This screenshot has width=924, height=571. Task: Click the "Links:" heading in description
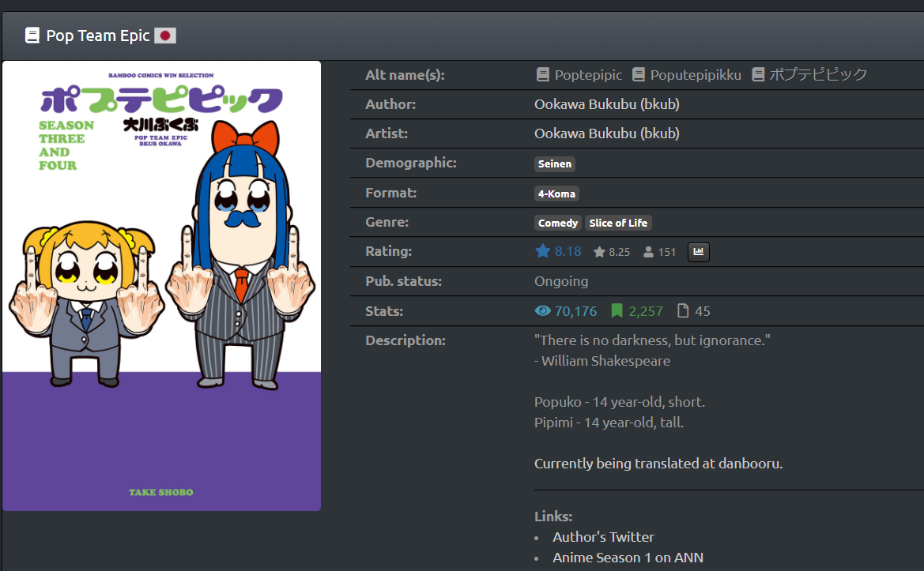pyautogui.click(x=553, y=517)
